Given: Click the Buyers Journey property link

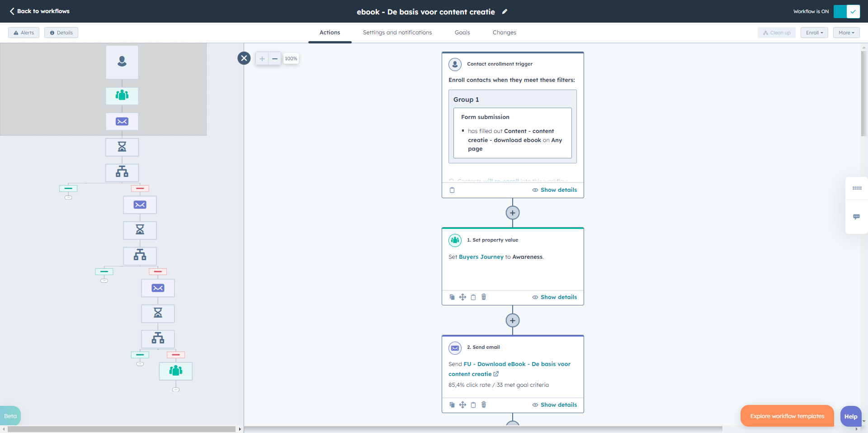Looking at the screenshot, I should [481, 257].
